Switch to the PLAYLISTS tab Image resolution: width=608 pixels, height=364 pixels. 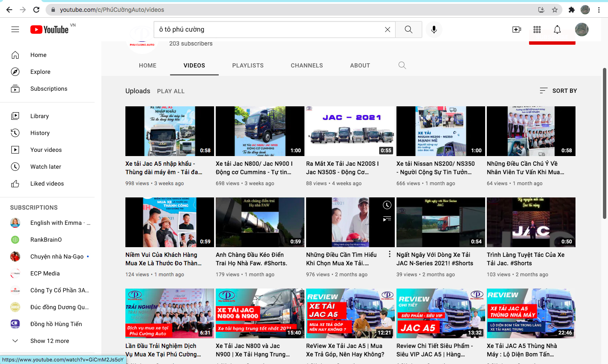click(248, 65)
